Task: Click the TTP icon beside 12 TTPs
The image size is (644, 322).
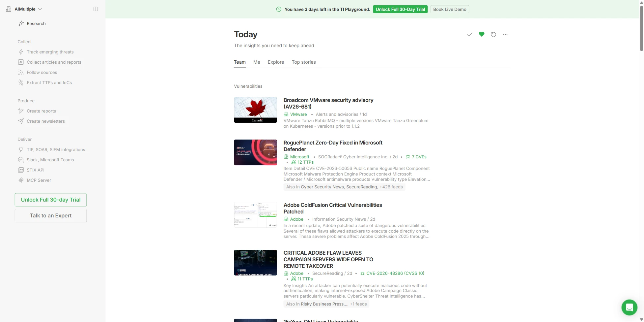Action: 294,162
